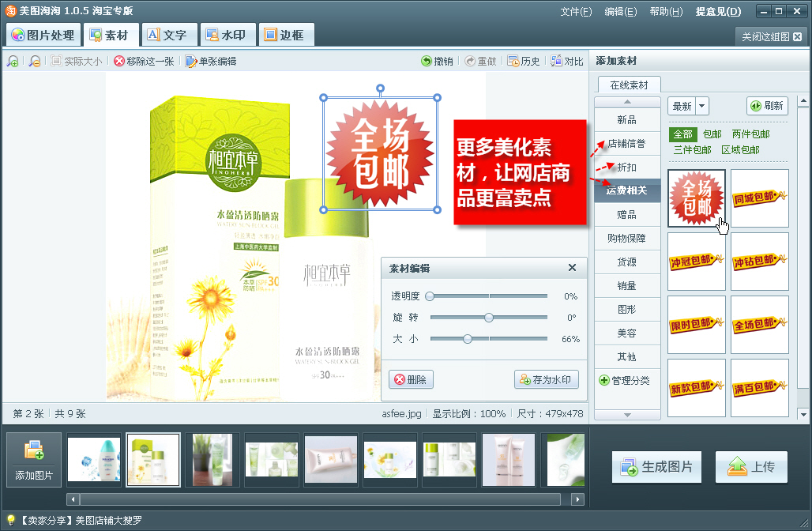Filter materials by 两件包邮

(750, 134)
